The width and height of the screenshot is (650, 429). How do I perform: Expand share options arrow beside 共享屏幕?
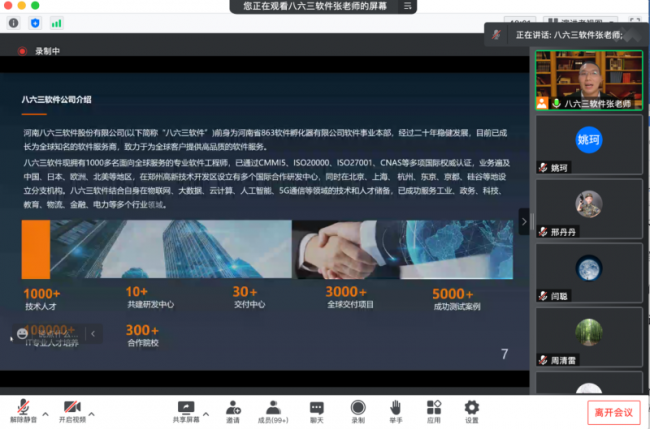(x=206, y=411)
